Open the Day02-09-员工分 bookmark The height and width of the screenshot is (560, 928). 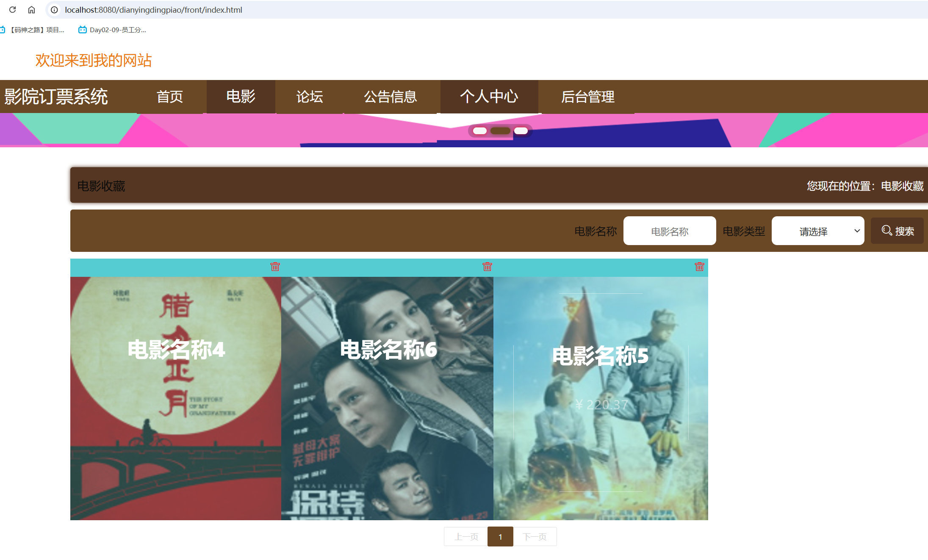pyautogui.click(x=112, y=30)
